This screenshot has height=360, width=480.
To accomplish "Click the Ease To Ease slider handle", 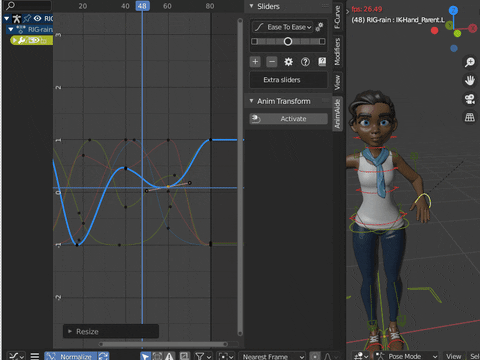I will (288, 41).
